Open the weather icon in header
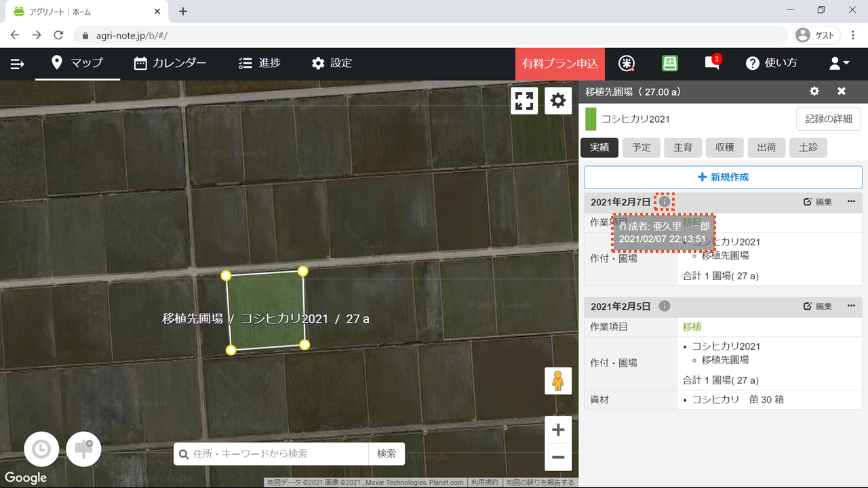 click(627, 63)
